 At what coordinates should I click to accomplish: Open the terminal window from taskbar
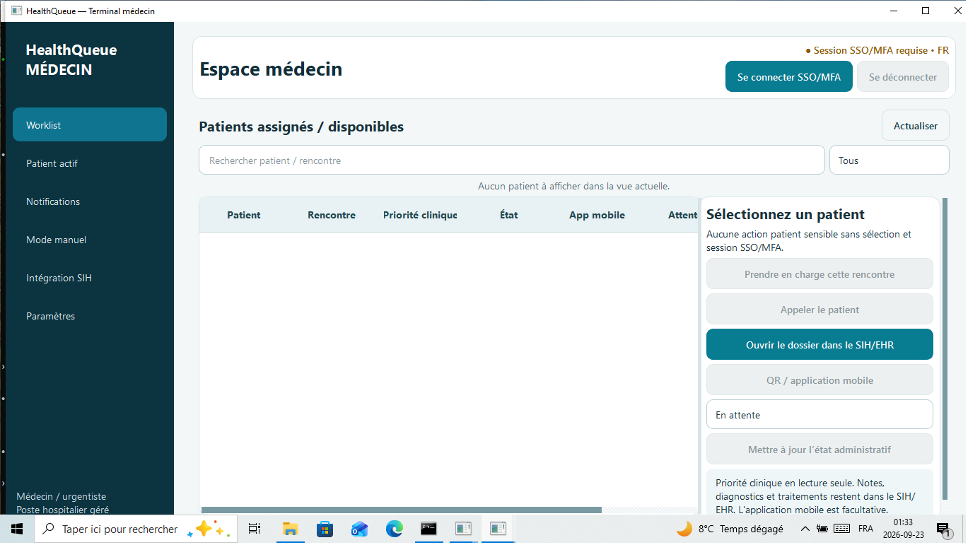click(428, 529)
